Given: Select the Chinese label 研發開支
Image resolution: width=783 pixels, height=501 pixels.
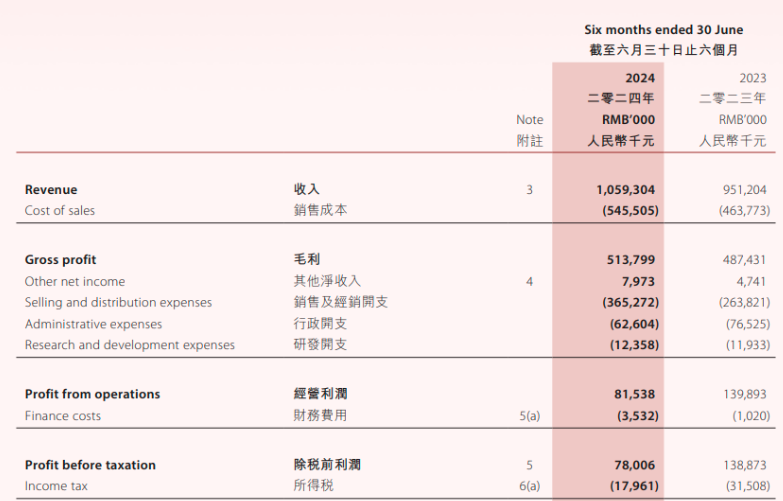Looking at the screenshot, I should tap(320, 345).
